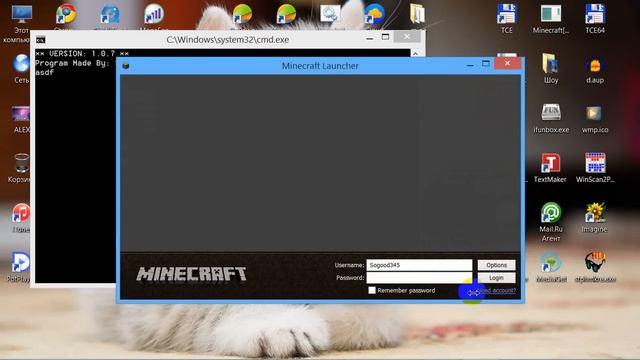Minimize the cmd.exe window

click(x=369, y=38)
